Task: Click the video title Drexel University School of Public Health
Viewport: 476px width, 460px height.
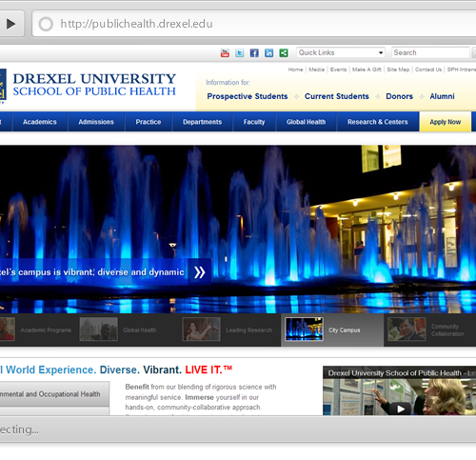Action: coord(394,373)
